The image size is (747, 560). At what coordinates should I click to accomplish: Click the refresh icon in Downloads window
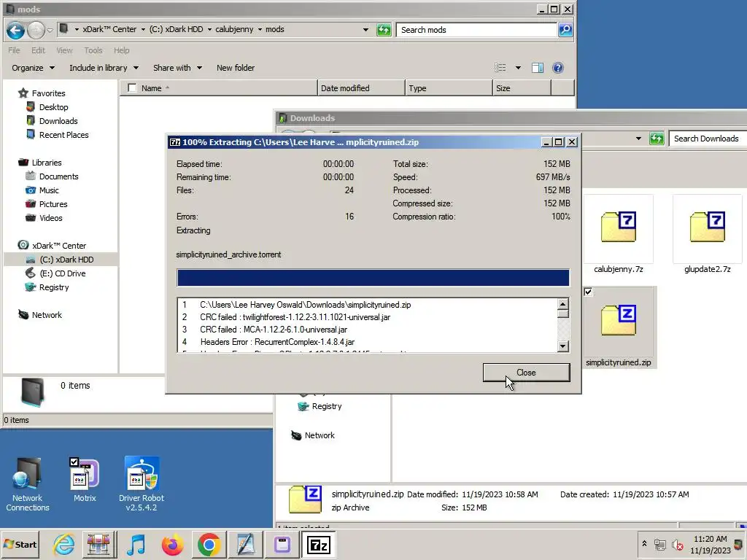tap(657, 139)
